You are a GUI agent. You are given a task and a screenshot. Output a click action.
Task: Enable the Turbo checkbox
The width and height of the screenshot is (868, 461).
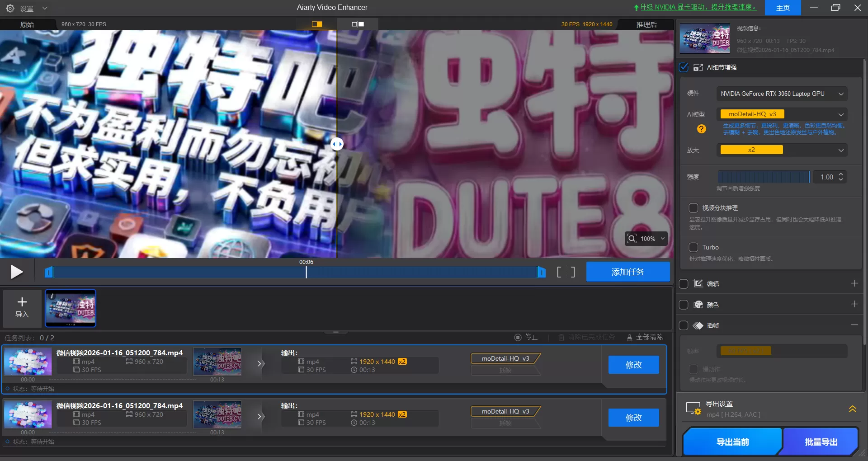click(x=693, y=247)
